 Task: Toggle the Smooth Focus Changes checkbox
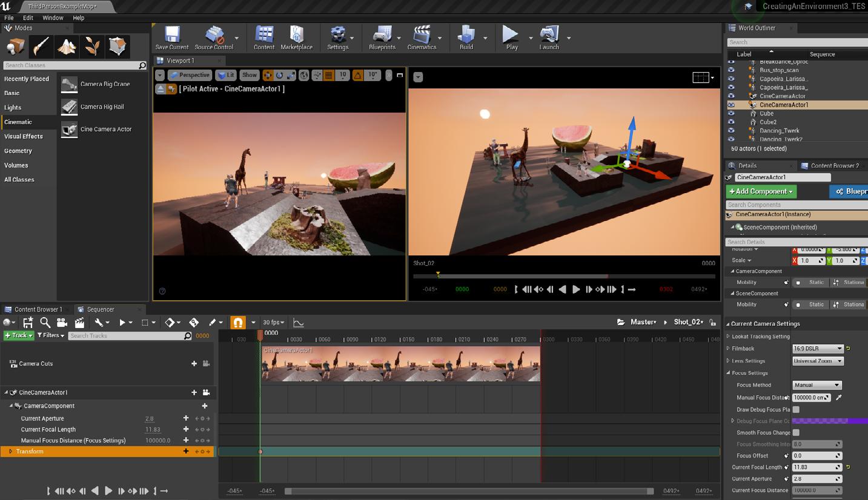point(796,433)
